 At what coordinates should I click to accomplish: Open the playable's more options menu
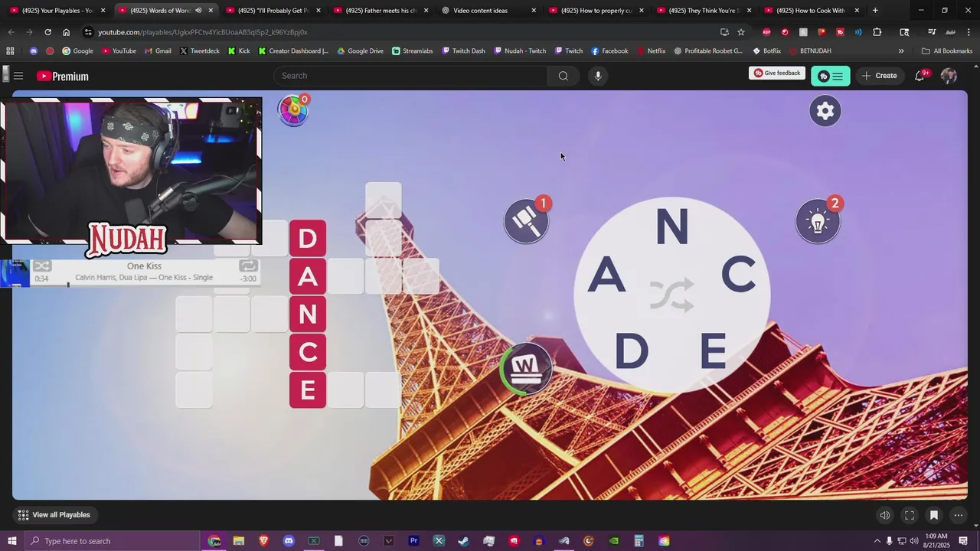click(x=958, y=515)
